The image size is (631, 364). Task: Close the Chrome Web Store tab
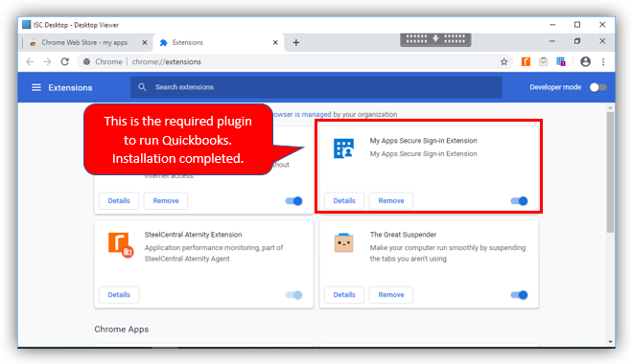pos(145,42)
